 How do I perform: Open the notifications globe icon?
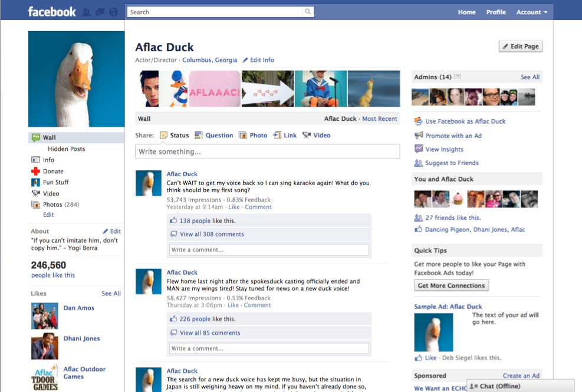[114, 12]
